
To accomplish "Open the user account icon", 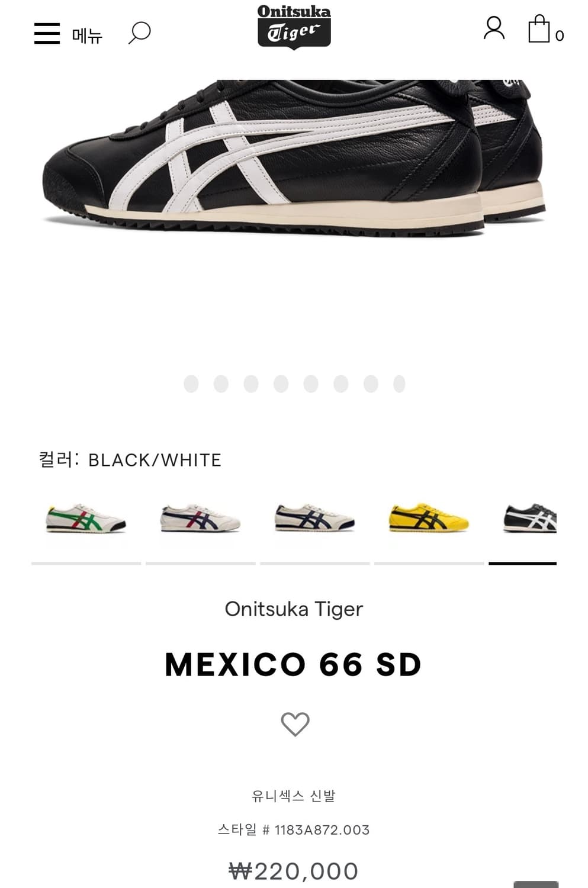I will pos(494,28).
